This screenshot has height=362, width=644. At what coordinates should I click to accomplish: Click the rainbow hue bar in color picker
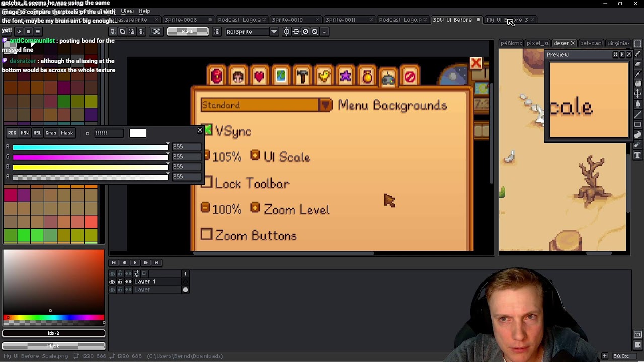tap(54, 318)
